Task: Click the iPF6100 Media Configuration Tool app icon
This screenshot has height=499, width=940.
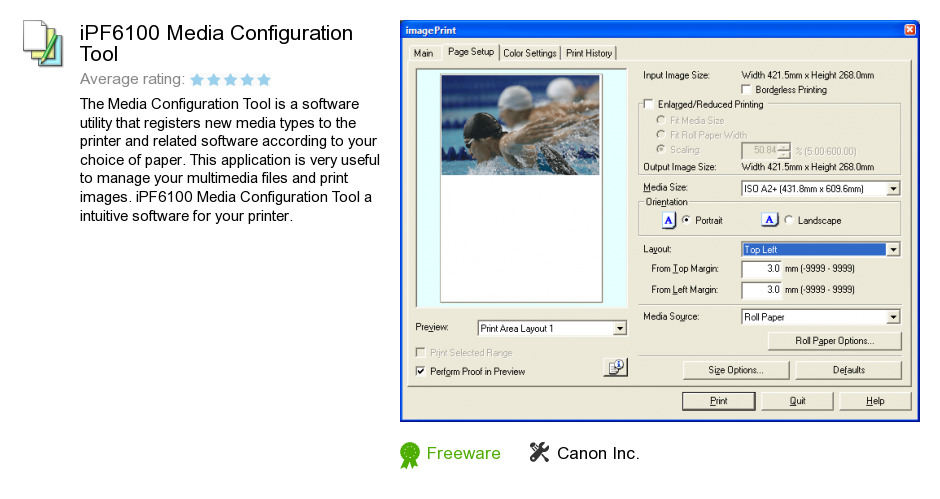Action: [43, 43]
